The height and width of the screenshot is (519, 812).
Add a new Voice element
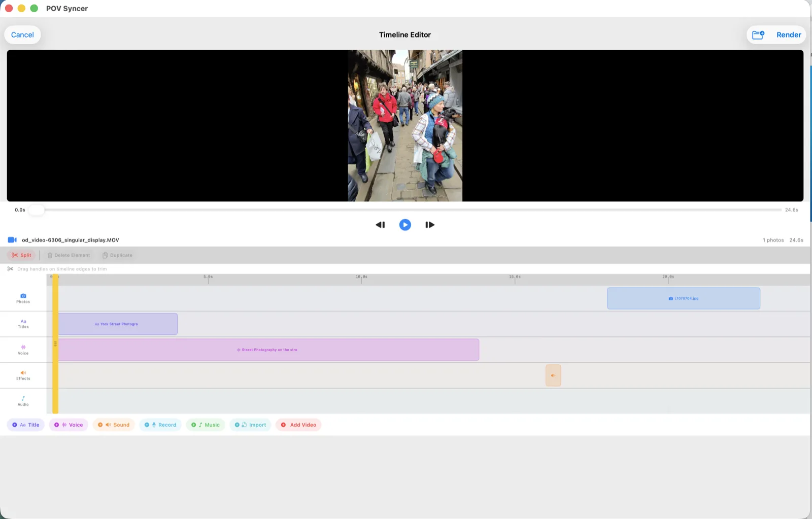[69, 425]
